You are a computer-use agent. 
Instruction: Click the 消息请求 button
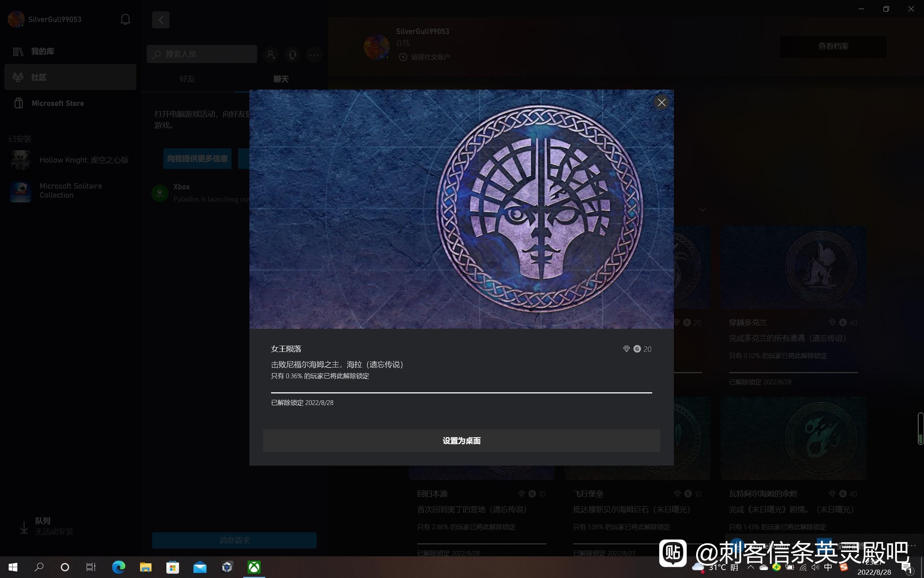[234, 540]
